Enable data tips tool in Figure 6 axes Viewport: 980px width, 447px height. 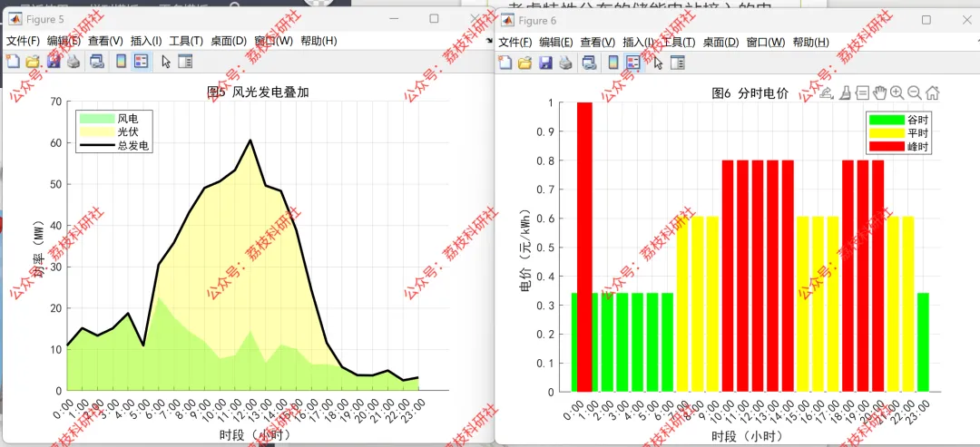[x=863, y=93]
